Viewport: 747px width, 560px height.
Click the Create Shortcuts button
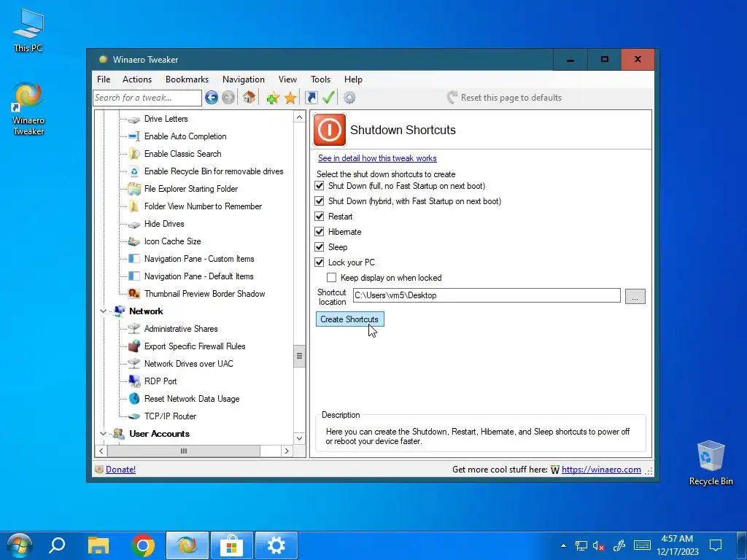point(349,319)
